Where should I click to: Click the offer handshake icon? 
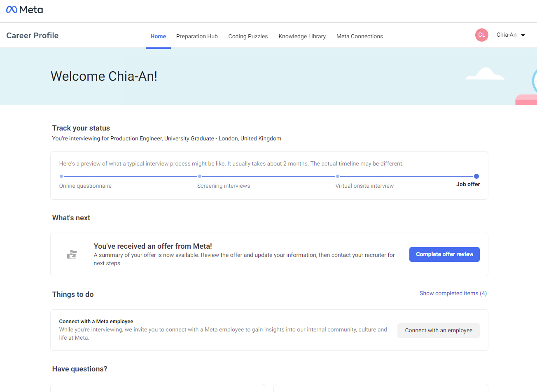click(x=72, y=255)
